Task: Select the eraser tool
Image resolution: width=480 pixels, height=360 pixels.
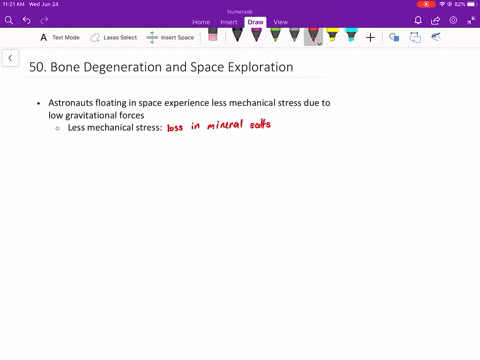Action: click(x=213, y=35)
